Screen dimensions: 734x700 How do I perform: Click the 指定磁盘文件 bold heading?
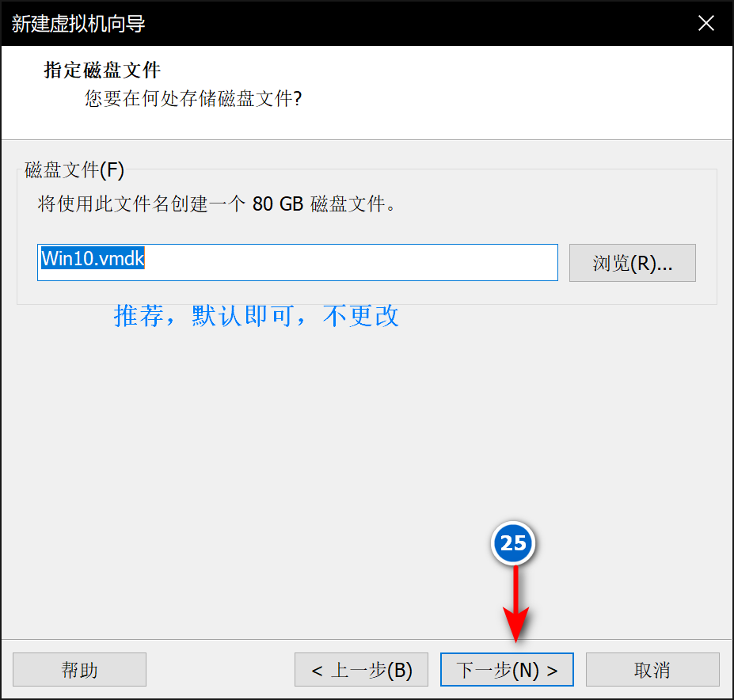point(102,70)
